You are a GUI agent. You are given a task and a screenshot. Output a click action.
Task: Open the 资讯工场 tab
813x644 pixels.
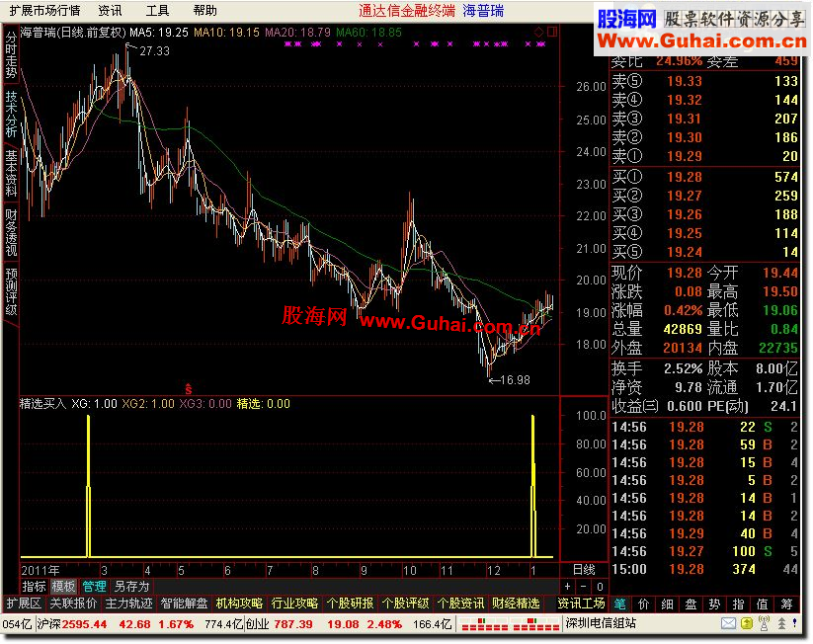(x=581, y=604)
